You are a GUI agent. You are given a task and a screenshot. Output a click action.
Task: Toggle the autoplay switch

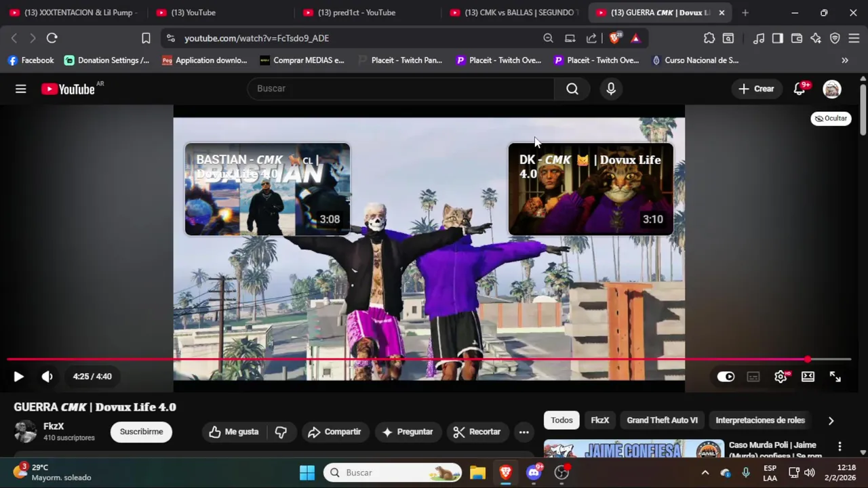[x=726, y=377]
